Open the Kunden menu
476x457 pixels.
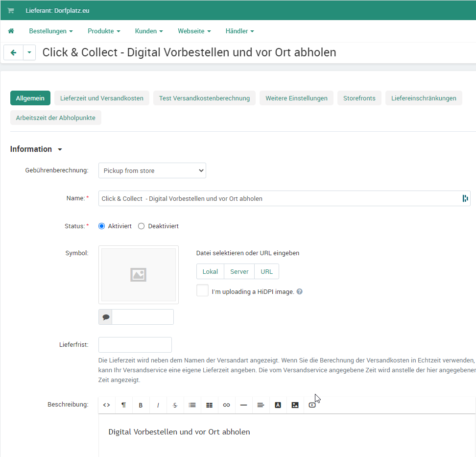point(149,31)
